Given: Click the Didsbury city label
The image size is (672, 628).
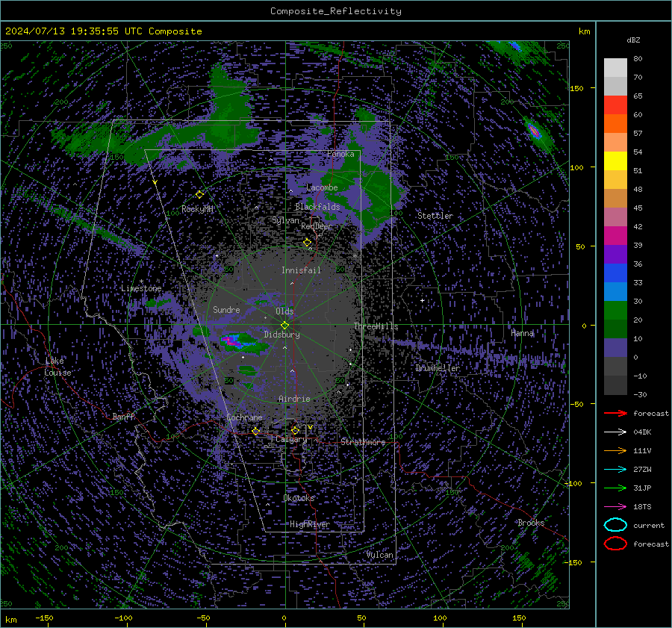Looking at the screenshot, I should click(x=281, y=335).
